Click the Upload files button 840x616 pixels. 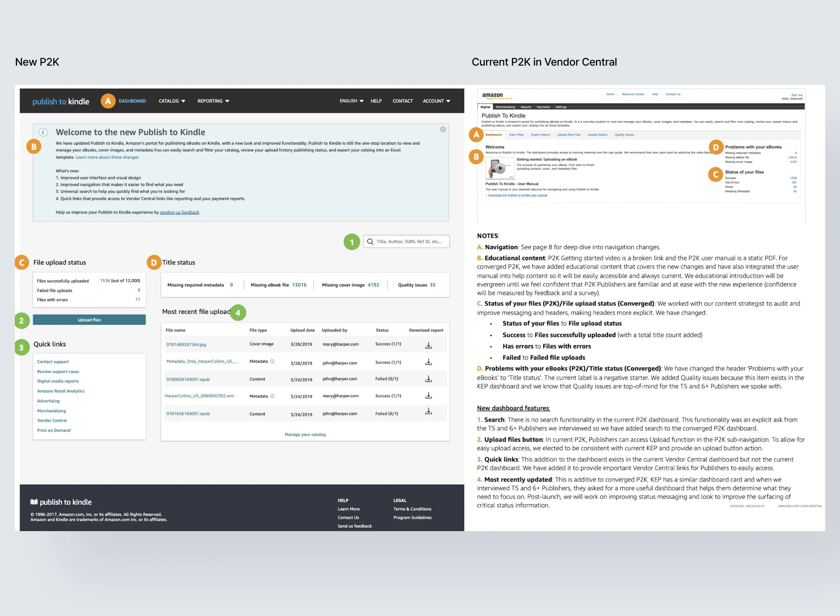point(89,320)
